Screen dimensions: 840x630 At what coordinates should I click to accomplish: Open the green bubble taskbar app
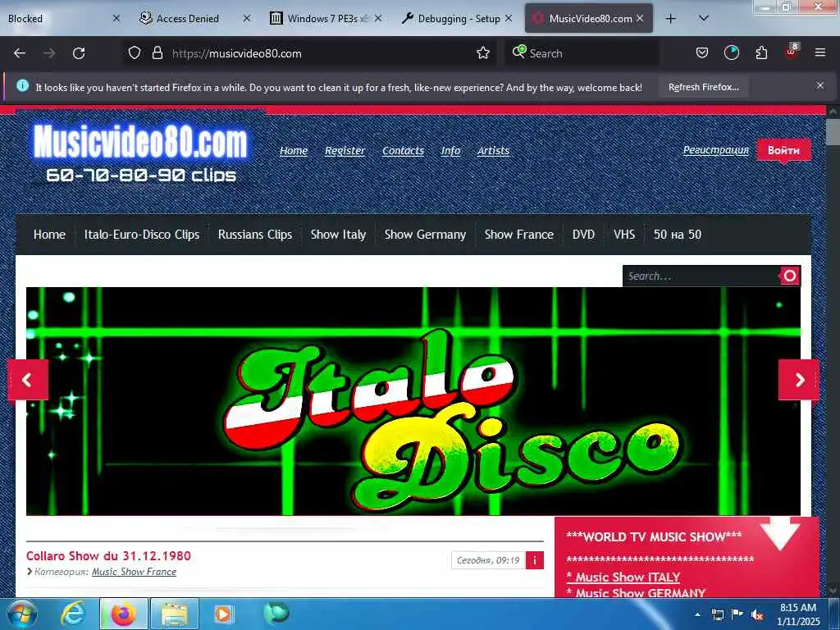point(276,614)
